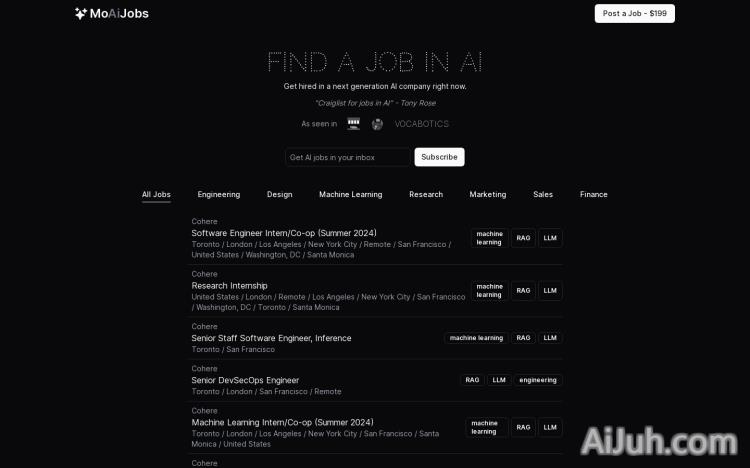This screenshot has width=750, height=468.
Task: Click RAG tag on Senior Staff Software Engineer row
Action: pos(523,338)
